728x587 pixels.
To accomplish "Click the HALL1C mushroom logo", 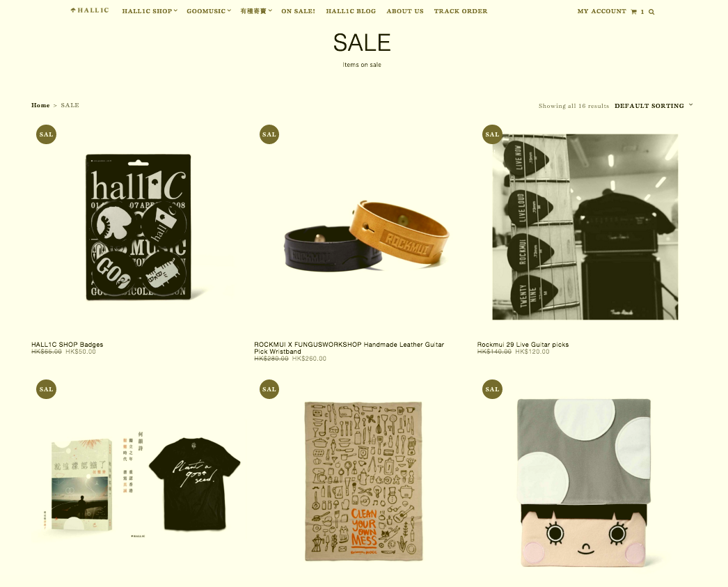I will click(x=90, y=10).
